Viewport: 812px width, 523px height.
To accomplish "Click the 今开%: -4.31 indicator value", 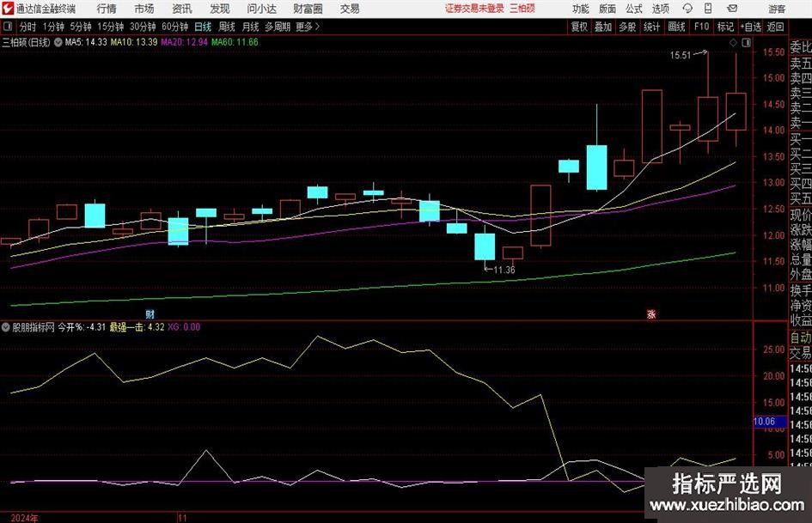I will (x=82, y=327).
